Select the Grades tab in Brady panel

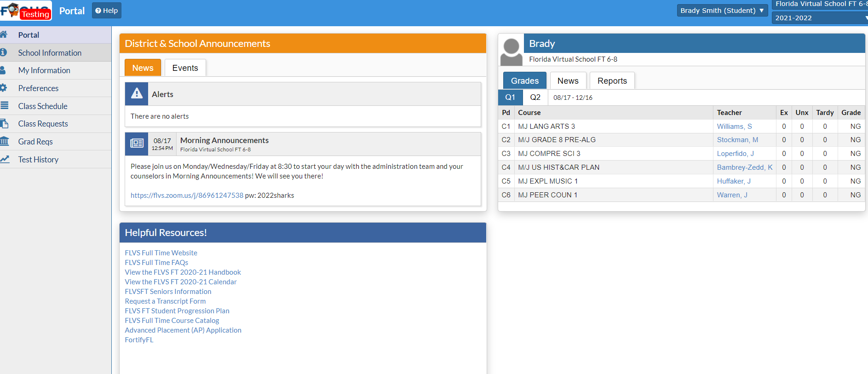[524, 81]
